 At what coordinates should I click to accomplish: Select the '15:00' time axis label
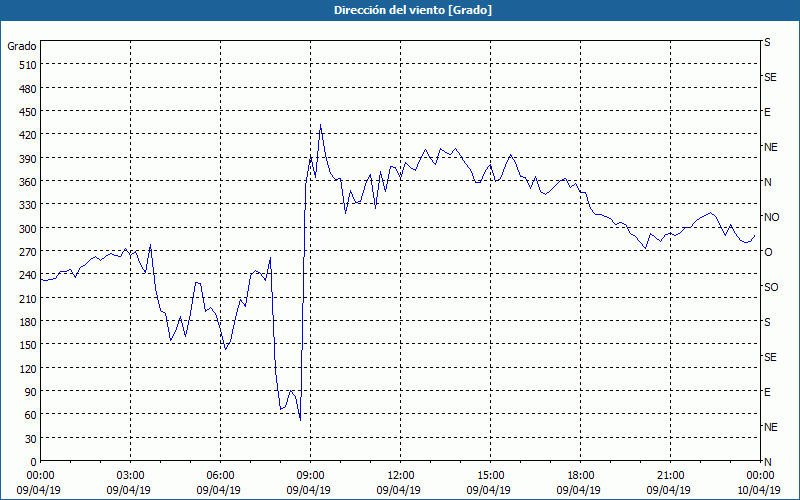(x=490, y=476)
